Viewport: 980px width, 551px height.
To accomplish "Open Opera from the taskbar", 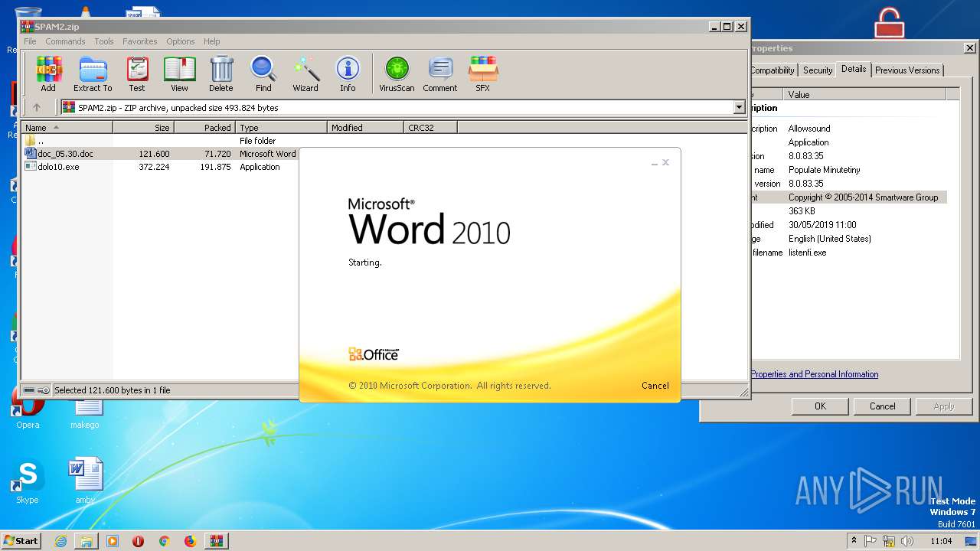I will click(x=139, y=541).
